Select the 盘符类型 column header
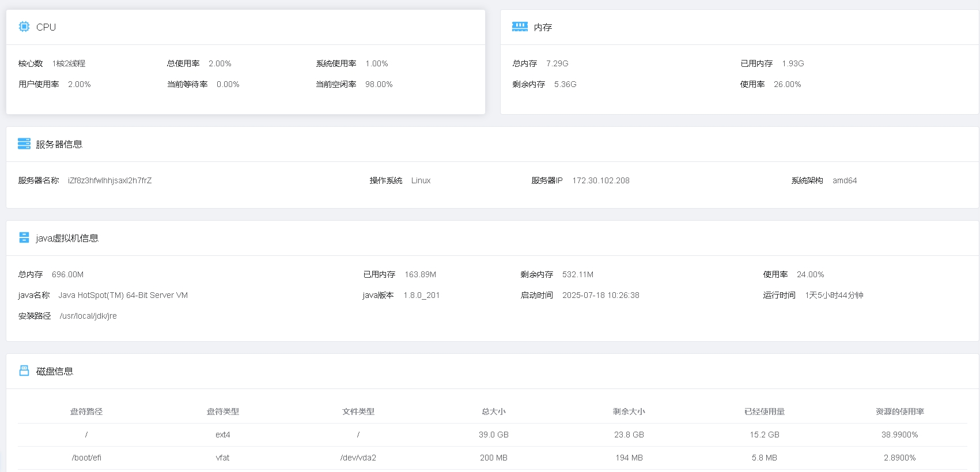 tap(223, 411)
